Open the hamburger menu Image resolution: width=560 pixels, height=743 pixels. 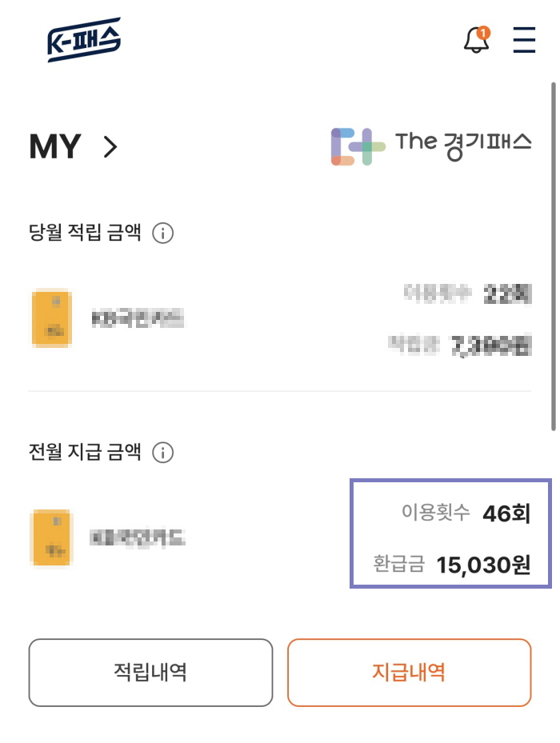pos(524,40)
